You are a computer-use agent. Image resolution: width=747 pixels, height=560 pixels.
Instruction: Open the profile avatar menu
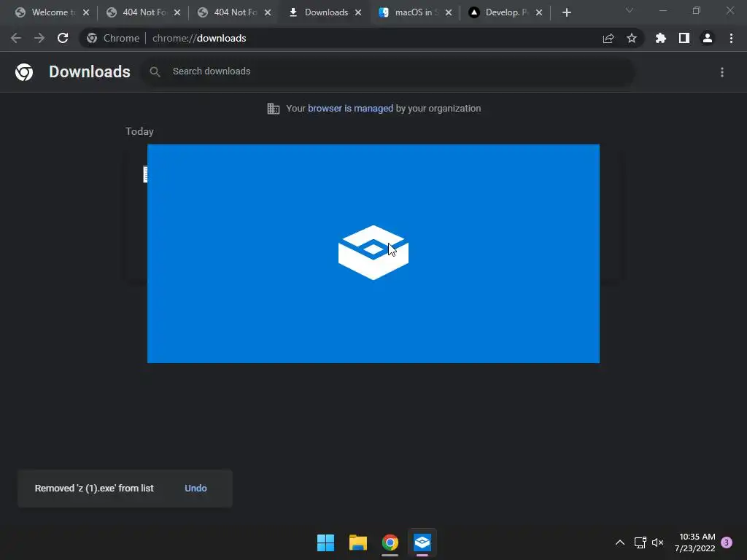point(708,38)
